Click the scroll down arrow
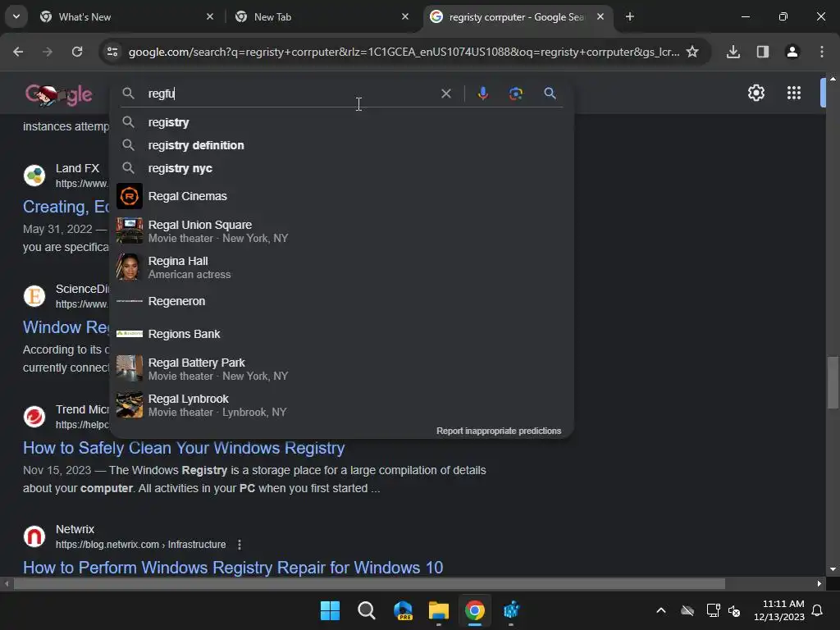This screenshot has height=630, width=840. click(x=833, y=569)
